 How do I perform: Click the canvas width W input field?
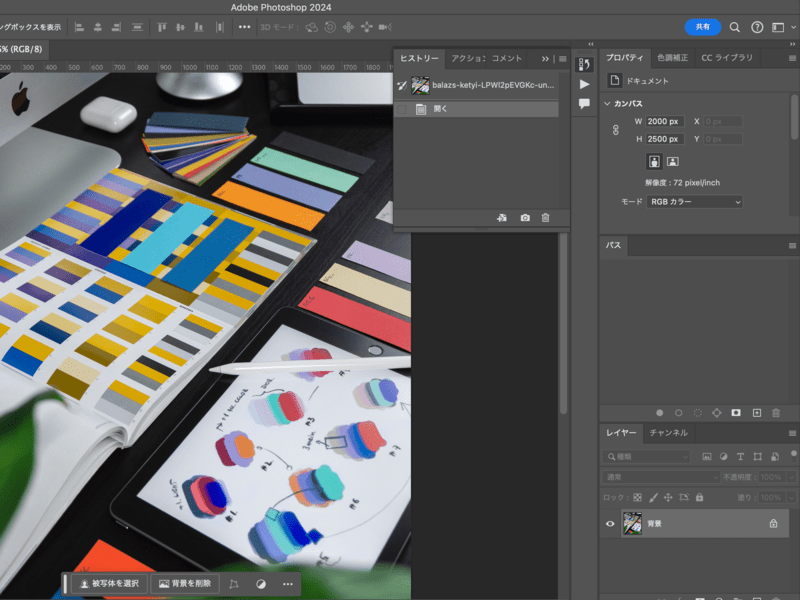[x=664, y=121]
